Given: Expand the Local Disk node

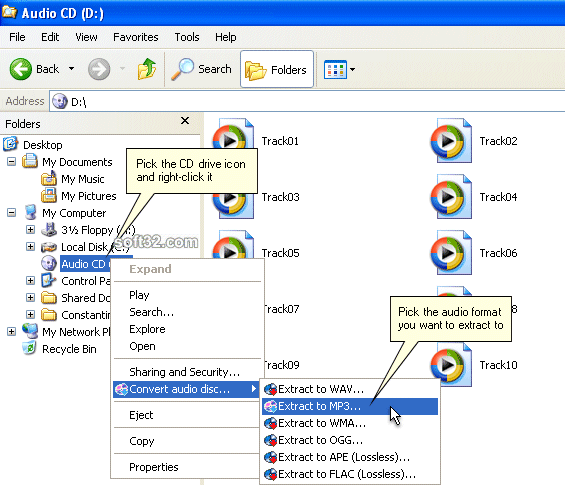Looking at the screenshot, I should pyautogui.click(x=31, y=246).
